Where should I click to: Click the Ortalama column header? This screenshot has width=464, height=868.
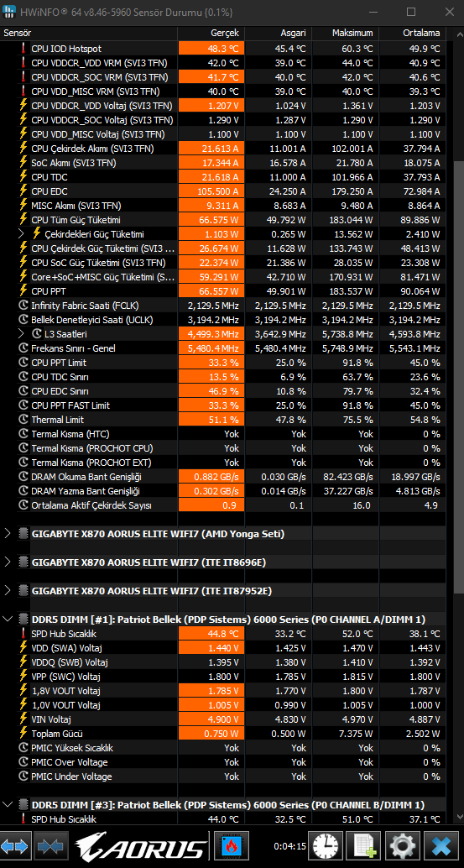[x=412, y=34]
